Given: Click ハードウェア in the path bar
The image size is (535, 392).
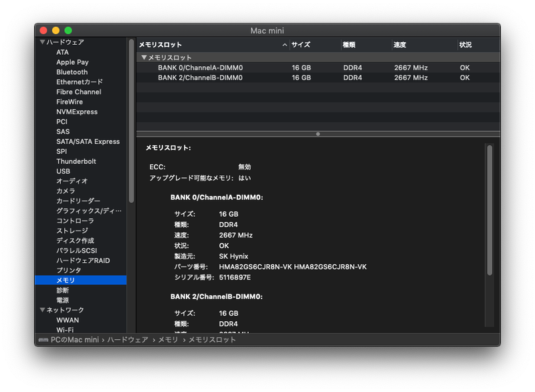Looking at the screenshot, I should [x=128, y=340].
